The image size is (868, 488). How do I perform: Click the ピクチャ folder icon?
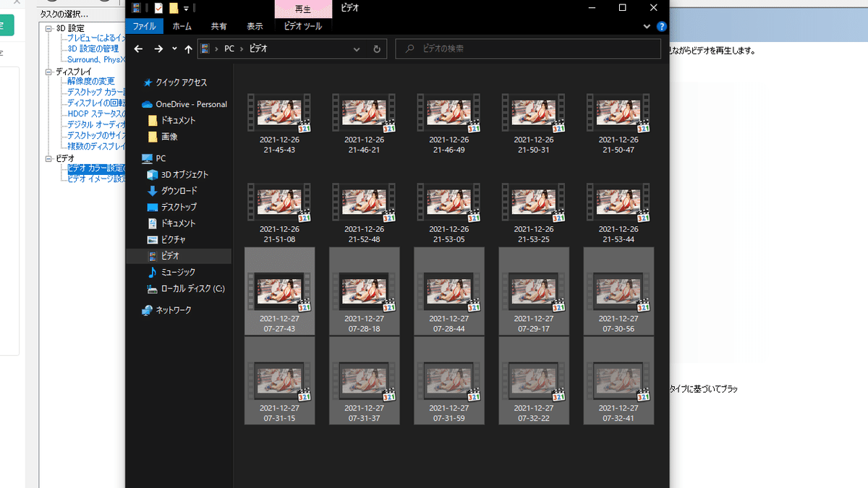[153, 239]
